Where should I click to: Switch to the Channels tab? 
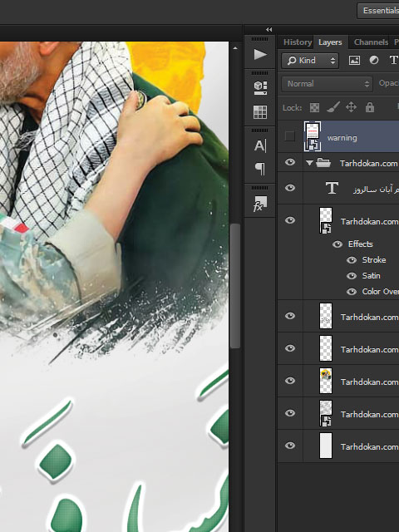tap(371, 42)
